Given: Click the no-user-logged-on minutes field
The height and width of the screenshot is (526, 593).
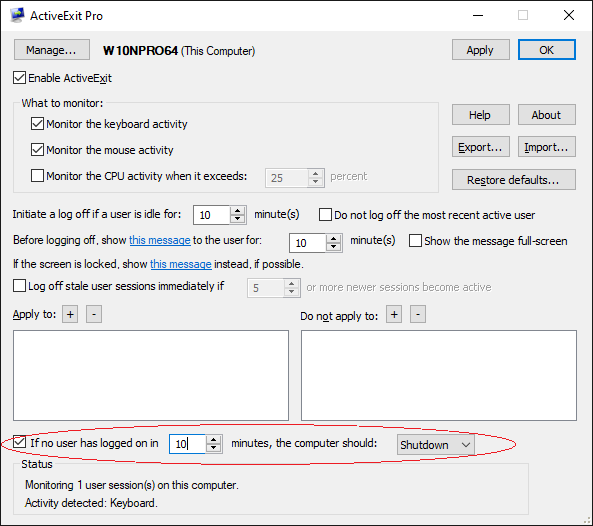Looking at the screenshot, I should pyautogui.click(x=187, y=444).
